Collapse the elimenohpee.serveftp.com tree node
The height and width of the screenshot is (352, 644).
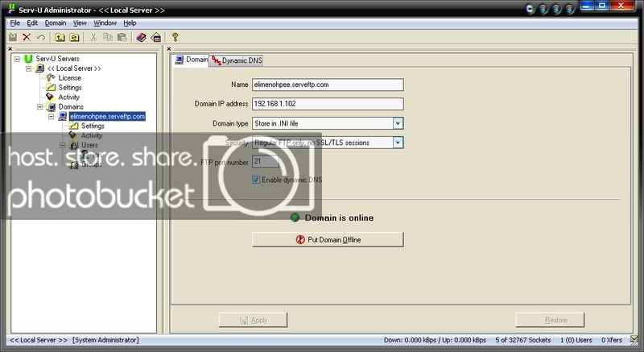(x=52, y=116)
